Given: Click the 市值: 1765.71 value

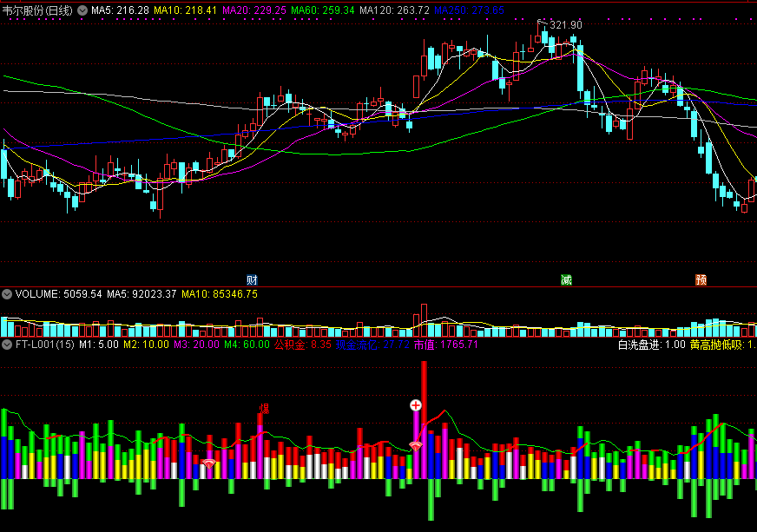Looking at the screenshot, I should pos(445,345).
